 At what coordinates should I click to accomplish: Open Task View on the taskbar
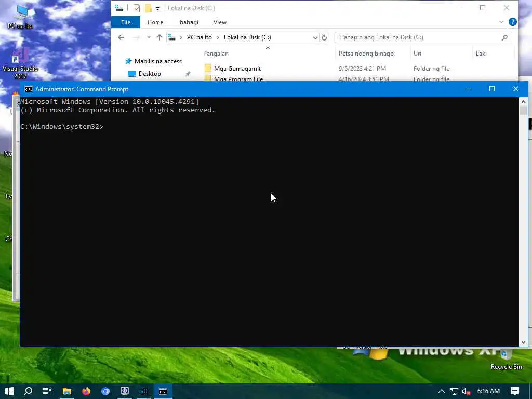coord(46,391)
